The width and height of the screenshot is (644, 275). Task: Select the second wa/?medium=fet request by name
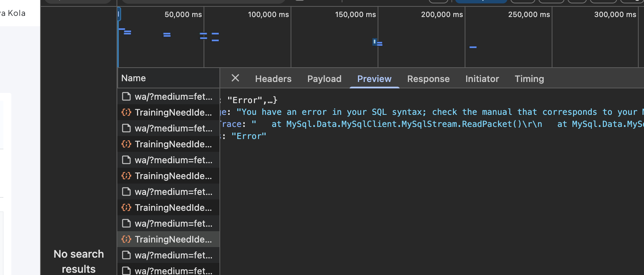tap(173, 128)
